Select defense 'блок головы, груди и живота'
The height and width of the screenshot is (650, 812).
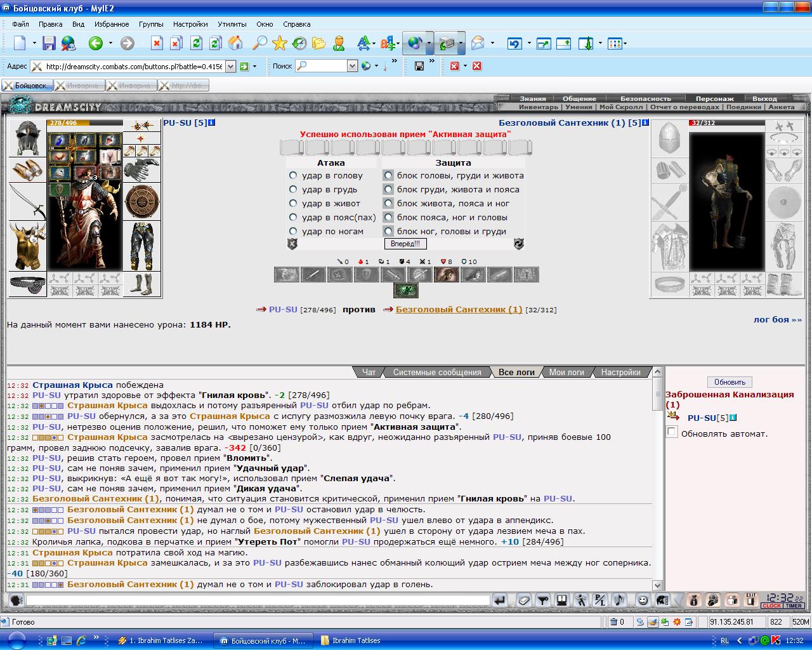point(388,175)
